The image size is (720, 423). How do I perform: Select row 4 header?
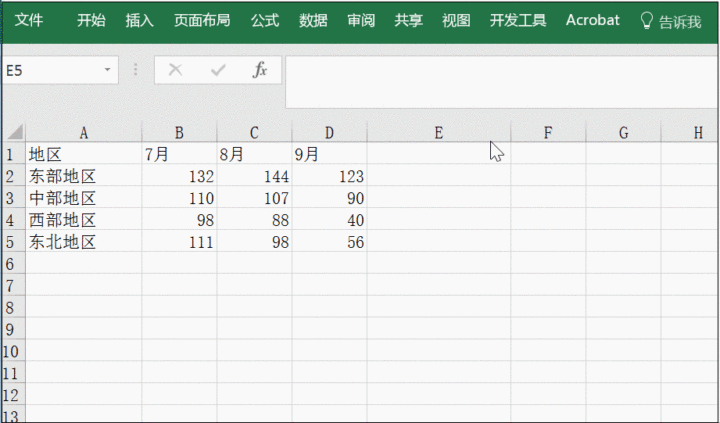[x=14, y=220]
